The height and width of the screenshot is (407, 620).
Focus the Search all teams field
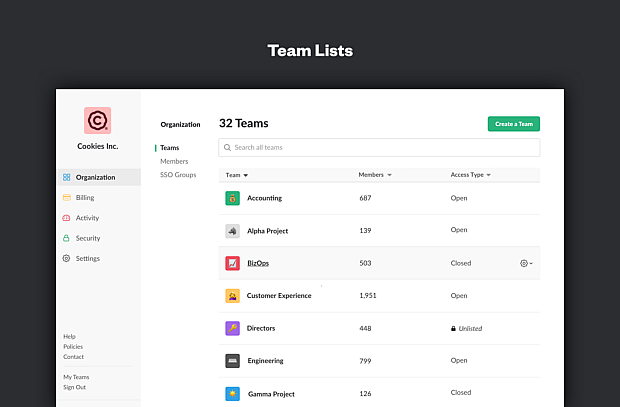379,148
